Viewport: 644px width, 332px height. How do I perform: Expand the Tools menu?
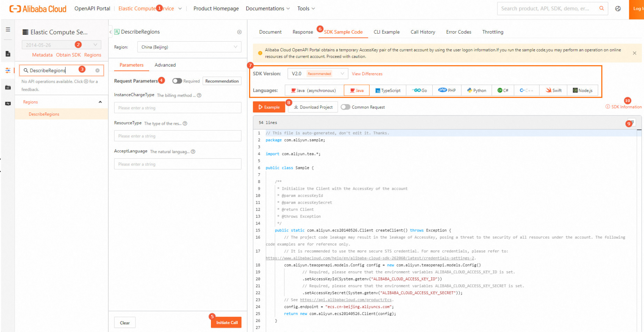point(306,9)
